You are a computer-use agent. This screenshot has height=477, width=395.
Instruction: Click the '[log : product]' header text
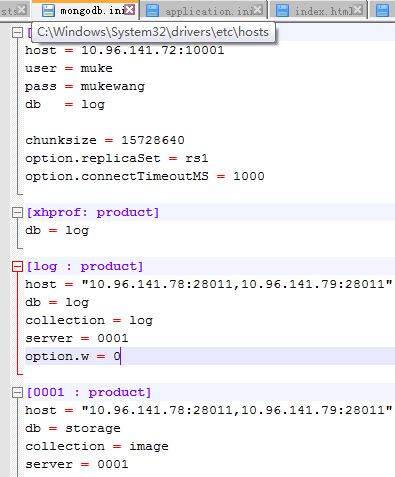coord(85,266)
